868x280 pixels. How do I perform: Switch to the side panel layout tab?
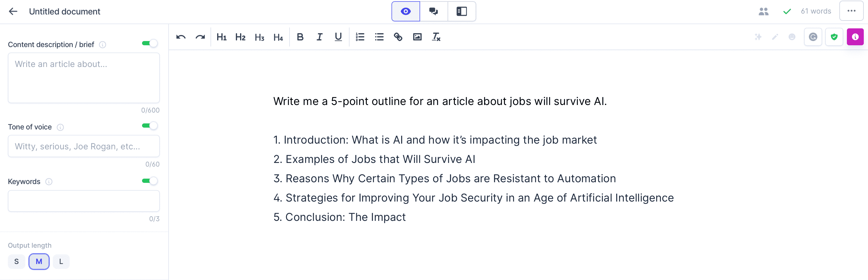[462, 11]
